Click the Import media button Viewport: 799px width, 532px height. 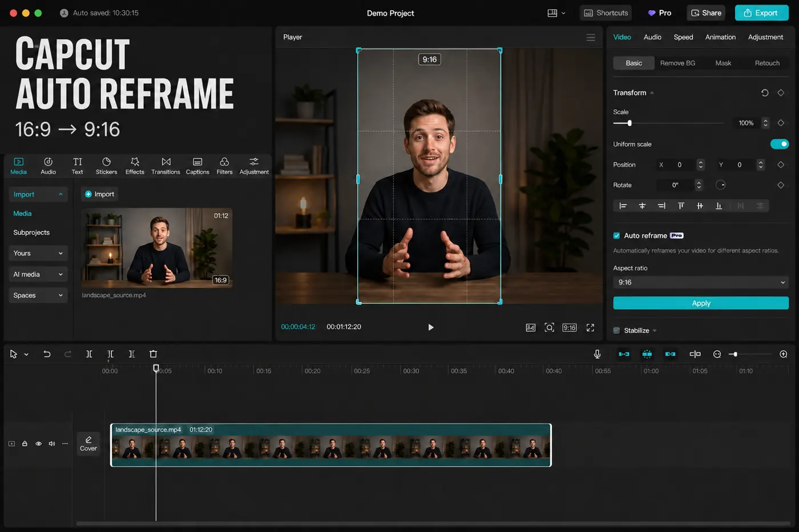(x=99, y=194)
